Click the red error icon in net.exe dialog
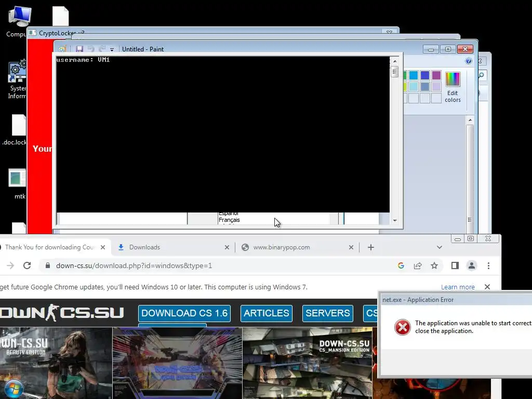Image resolution: width=532 pixels, height=399 pixels. pos(403,327)
